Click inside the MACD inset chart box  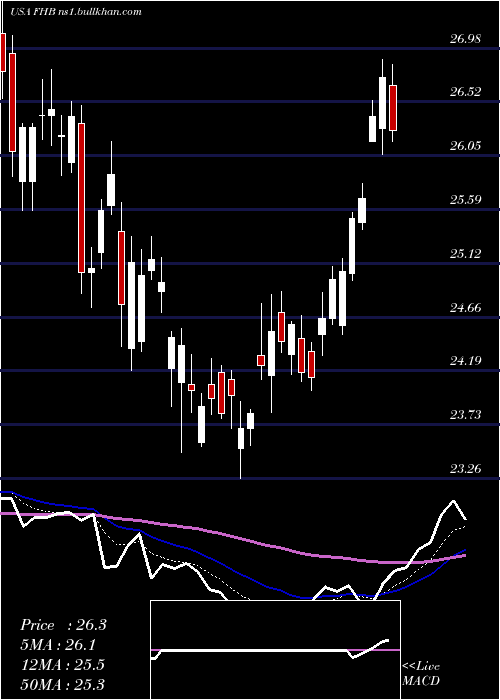tap(275, 650)
